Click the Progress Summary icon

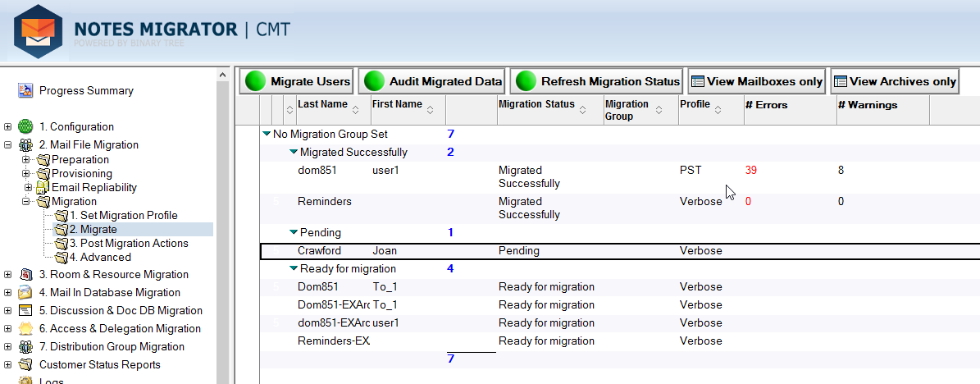(x=25, y=90)
